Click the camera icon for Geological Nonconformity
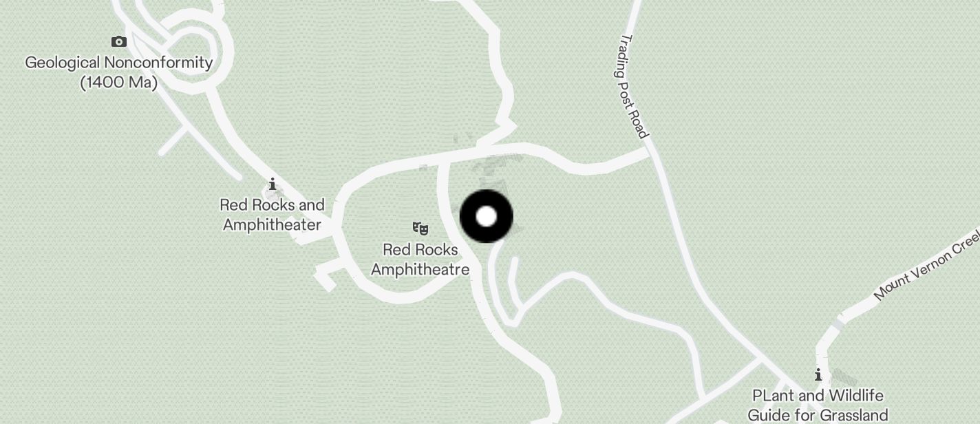 [119, 42]
